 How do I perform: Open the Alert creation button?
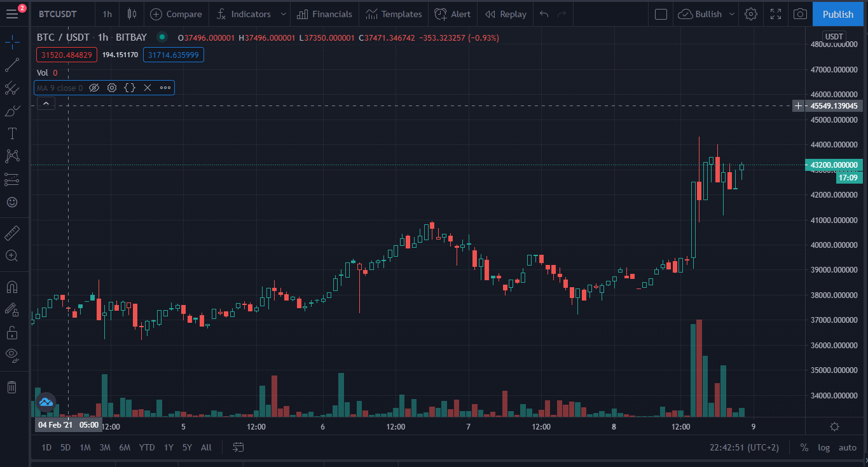(x=452, y=14)
